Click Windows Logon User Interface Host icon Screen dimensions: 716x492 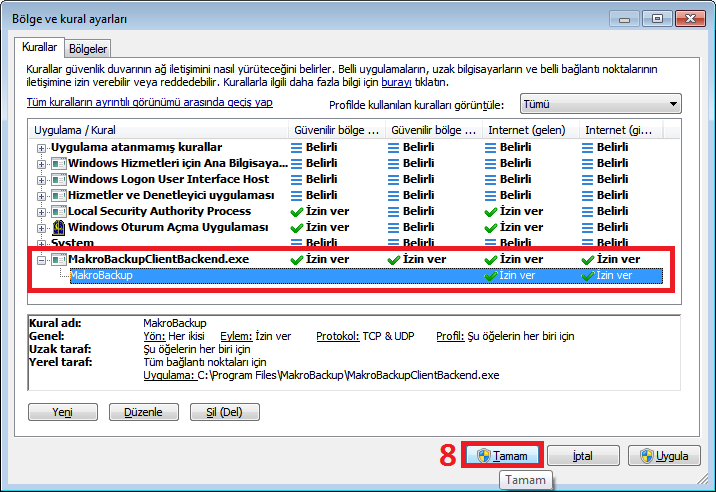58,180
